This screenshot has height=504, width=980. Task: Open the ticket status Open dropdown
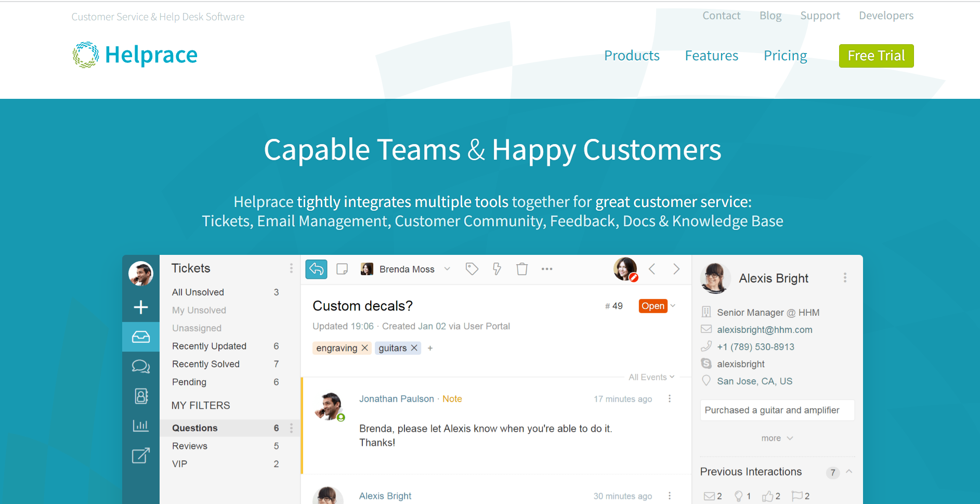coord(657,306)
